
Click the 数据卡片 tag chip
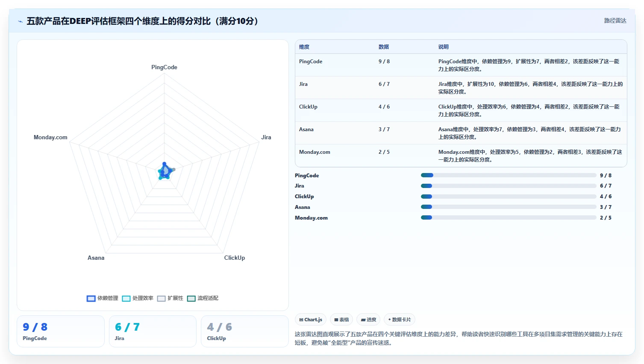pyautogui.click(x=400, y=320)
